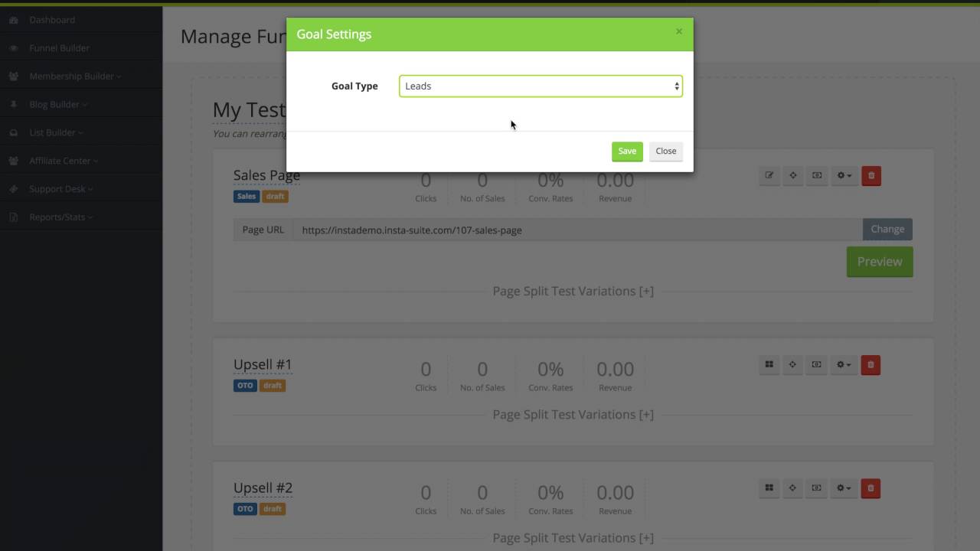Click the Membership Builder users icon
This screenshot has width=980, height=551.
tap(14, 77)
